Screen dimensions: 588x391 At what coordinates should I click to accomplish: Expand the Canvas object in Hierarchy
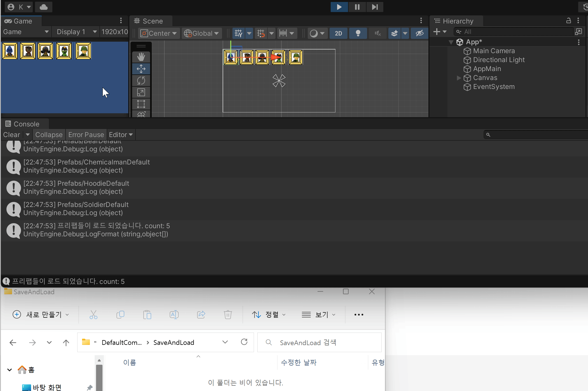(x=459, y=78)
